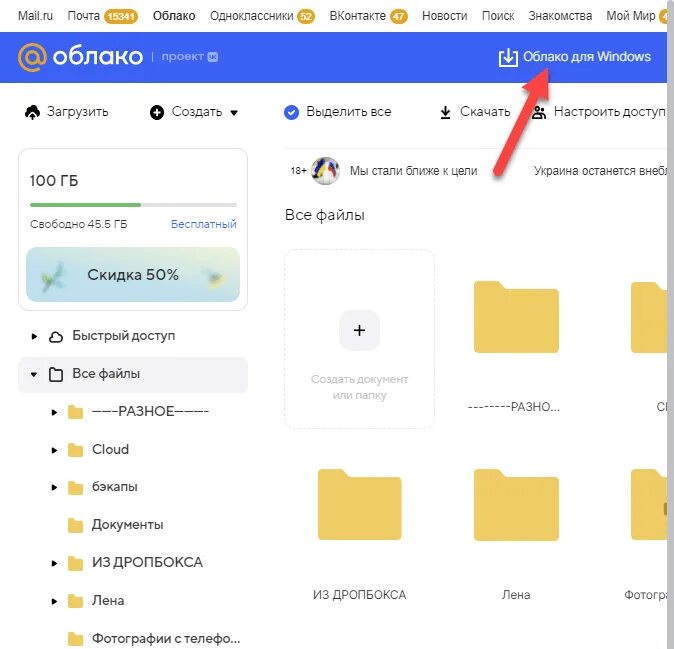Open Mail.ru in top navigation

[x=35, y=16]
